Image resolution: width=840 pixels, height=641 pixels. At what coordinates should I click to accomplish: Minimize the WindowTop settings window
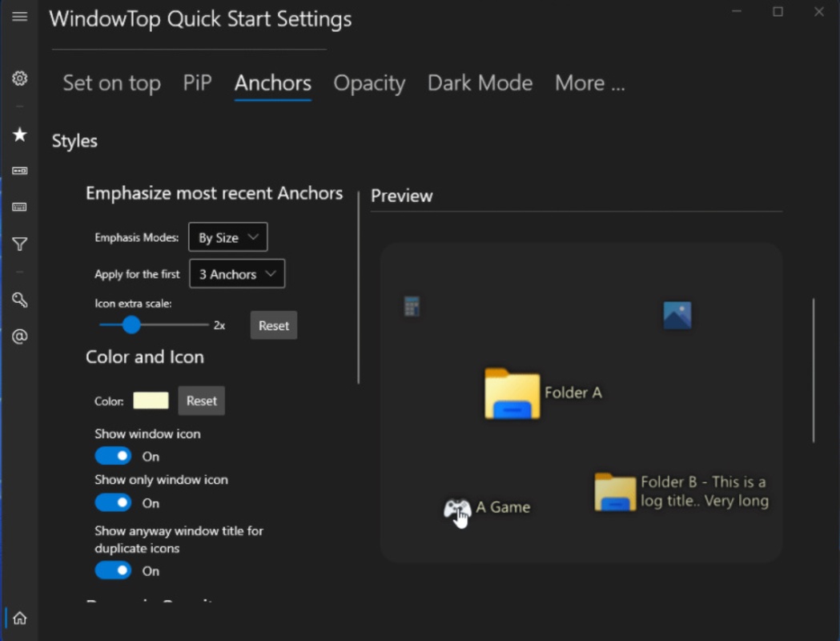737,11
